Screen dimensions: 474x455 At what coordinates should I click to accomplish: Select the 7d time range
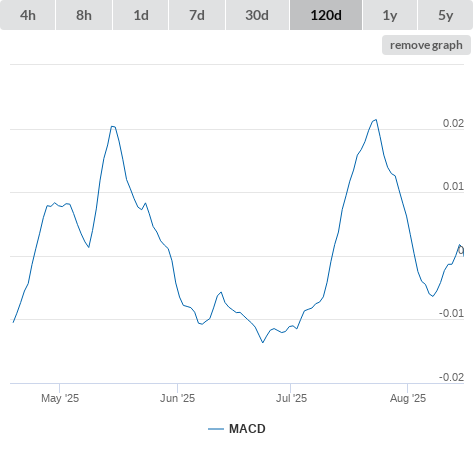(197, 15)
